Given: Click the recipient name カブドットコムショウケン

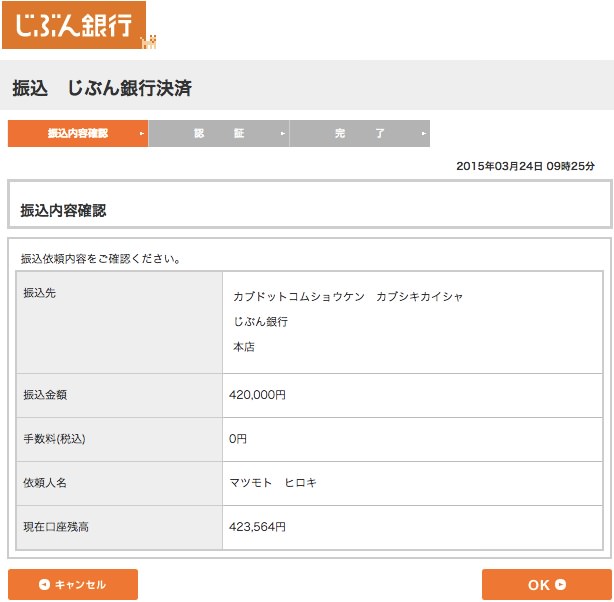Looking at the screenshot, I should pyautogui.click(x=348, y=297).
